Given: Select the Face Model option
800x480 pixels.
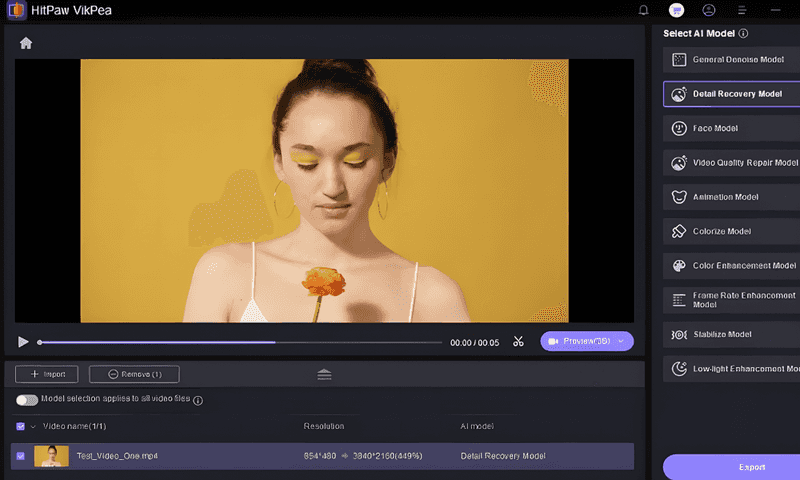Looking at the screenshot, I should (x=732, y=128).
